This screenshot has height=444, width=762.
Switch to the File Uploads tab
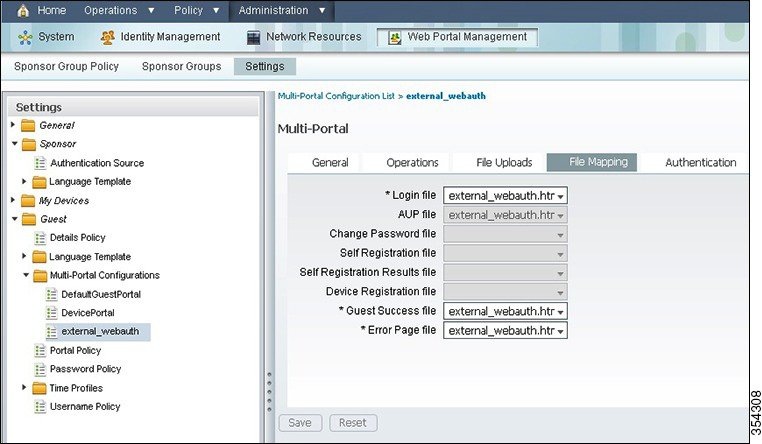(504, 163)
